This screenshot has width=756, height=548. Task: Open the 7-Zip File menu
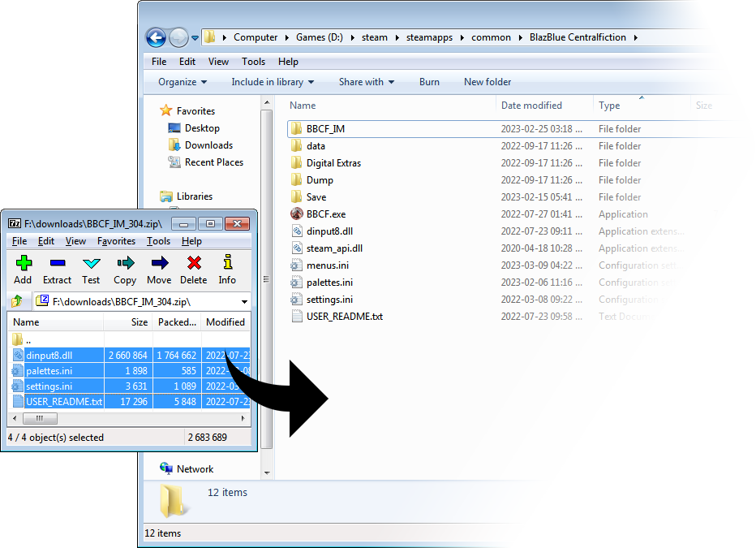[x=19, y=241]
